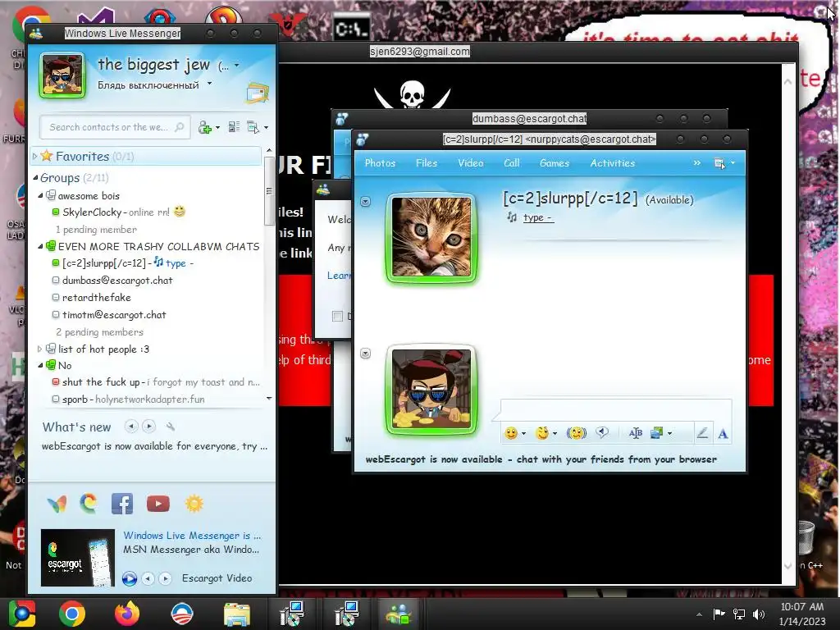Open the Escargot icon in bottom bar
The height and width of the screenshot is (630, 840).
click(x=89, y=504)
